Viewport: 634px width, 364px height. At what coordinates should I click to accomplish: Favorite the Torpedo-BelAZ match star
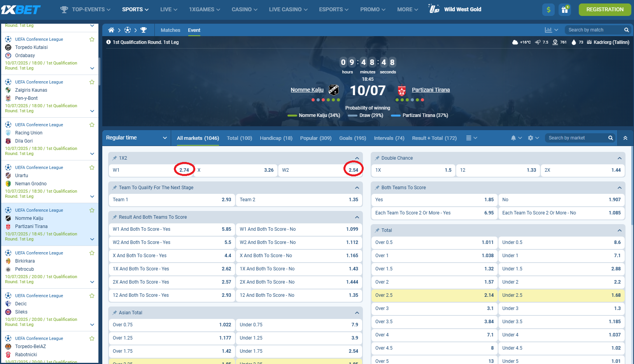click(x=92, y=338)
